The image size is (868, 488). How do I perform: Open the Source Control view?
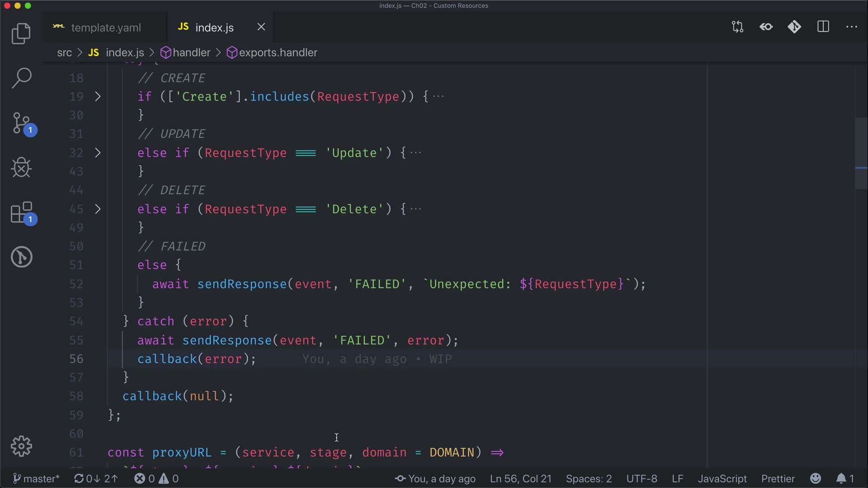(x=21, y=123)
